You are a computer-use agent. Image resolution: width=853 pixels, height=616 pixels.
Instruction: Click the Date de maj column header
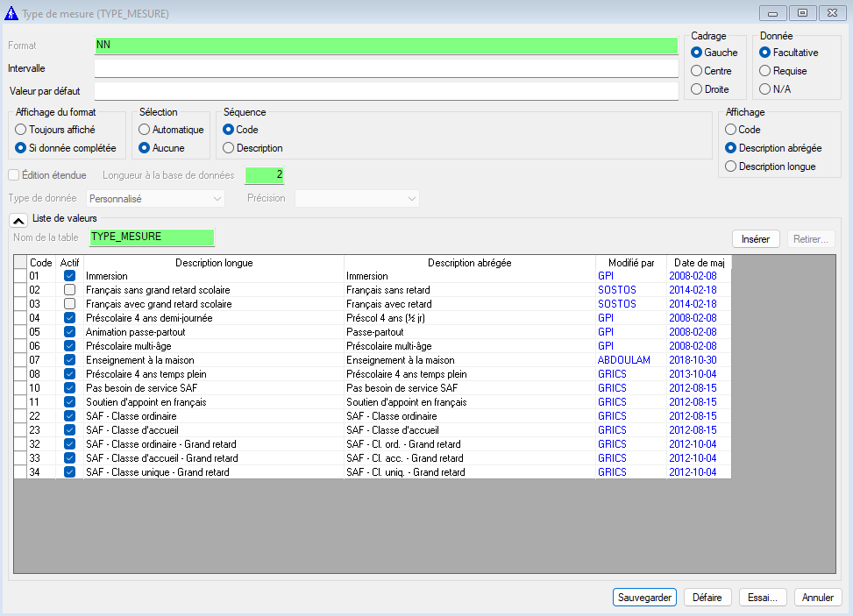tap(698, 262)
